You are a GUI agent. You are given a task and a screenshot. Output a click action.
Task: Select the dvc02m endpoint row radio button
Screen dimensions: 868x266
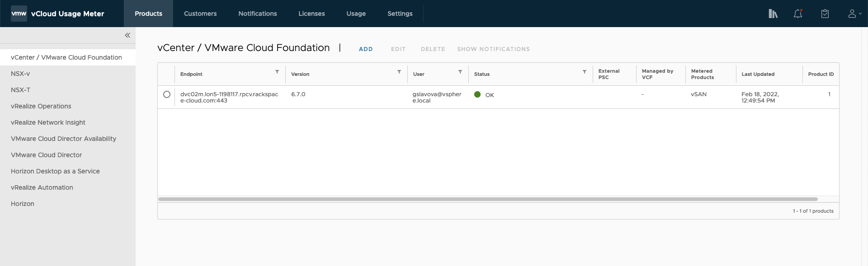pos(167,94)
